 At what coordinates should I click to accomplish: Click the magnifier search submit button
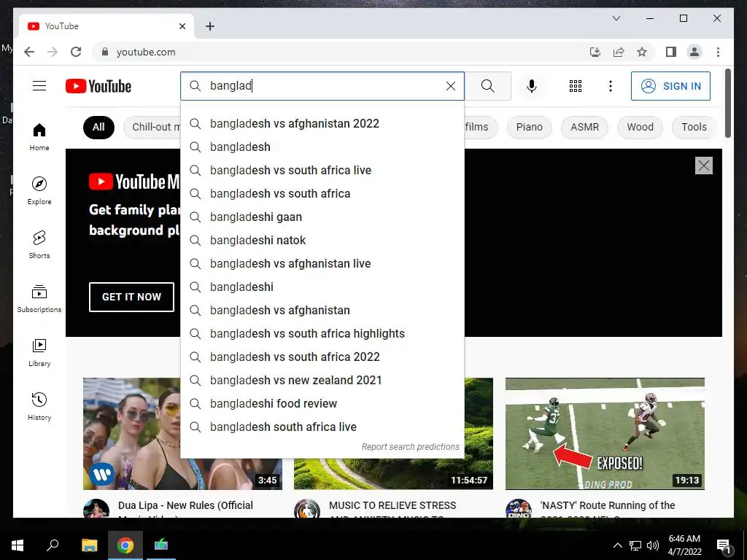[488, 86]
